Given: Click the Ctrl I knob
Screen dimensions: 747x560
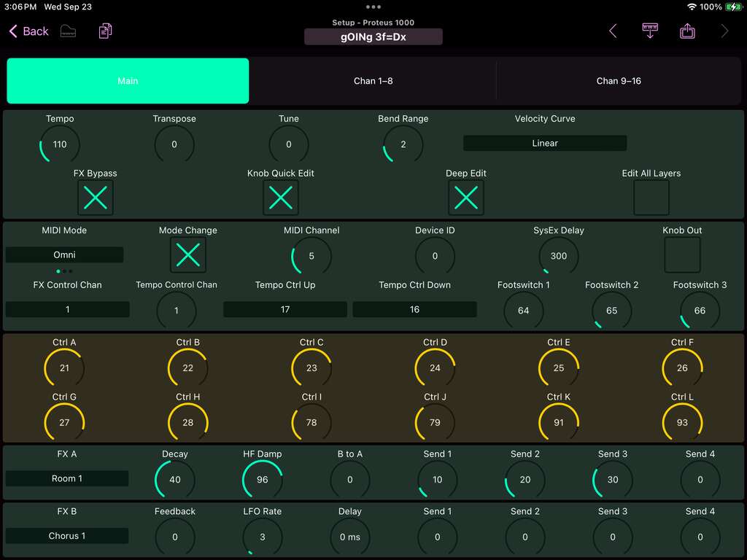Looking at the screenshot, I should (311, 422).
